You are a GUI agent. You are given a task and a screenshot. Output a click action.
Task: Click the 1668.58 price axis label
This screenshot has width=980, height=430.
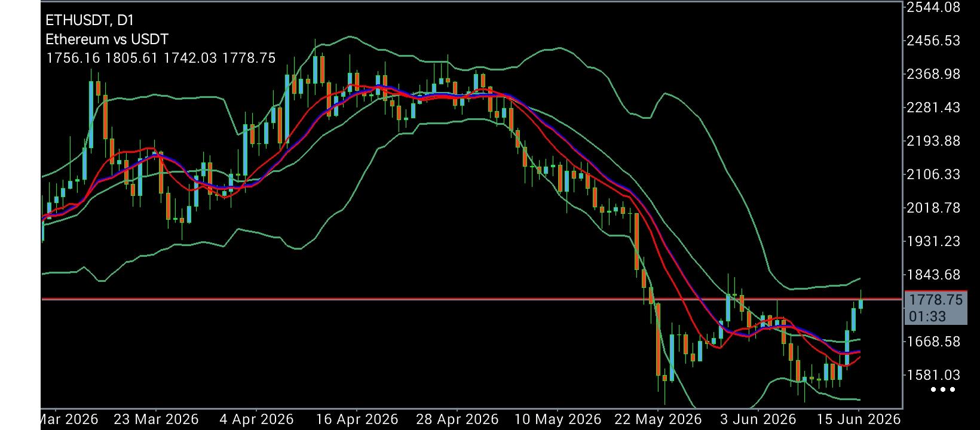(933, 342)
